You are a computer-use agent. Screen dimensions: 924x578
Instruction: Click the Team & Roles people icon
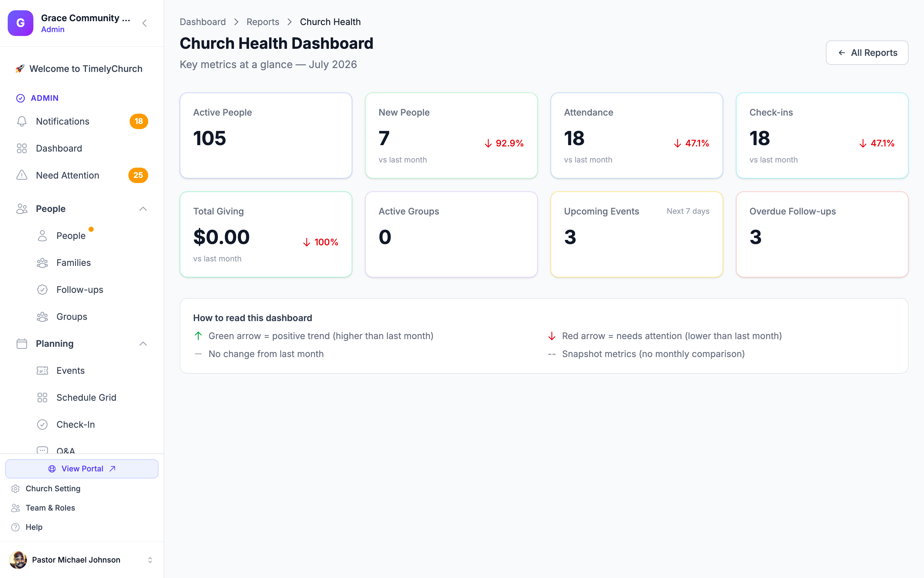click(x=15, y=508)
